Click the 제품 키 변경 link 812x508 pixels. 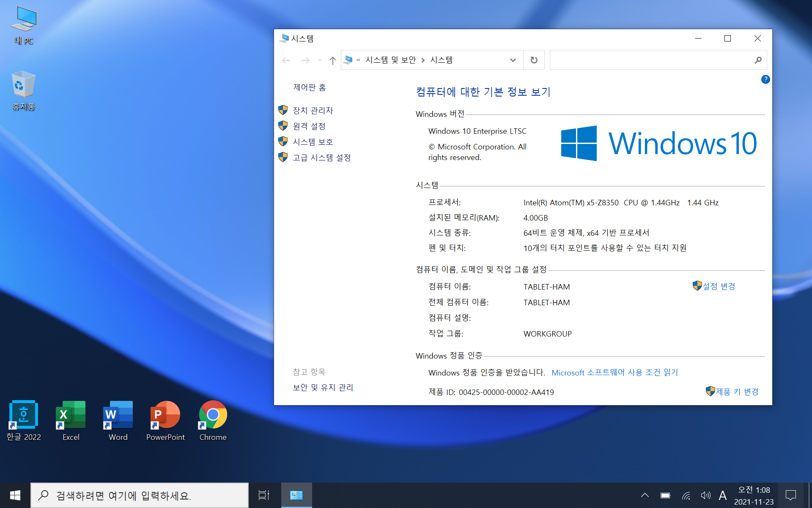pyautogui.click(x=737, y=392)
